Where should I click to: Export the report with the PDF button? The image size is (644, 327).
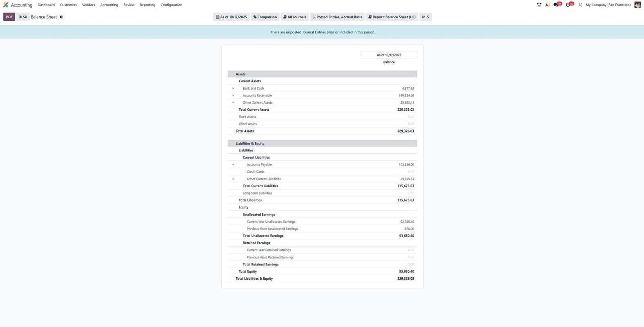pyautogui.click(x=9, y=17)
